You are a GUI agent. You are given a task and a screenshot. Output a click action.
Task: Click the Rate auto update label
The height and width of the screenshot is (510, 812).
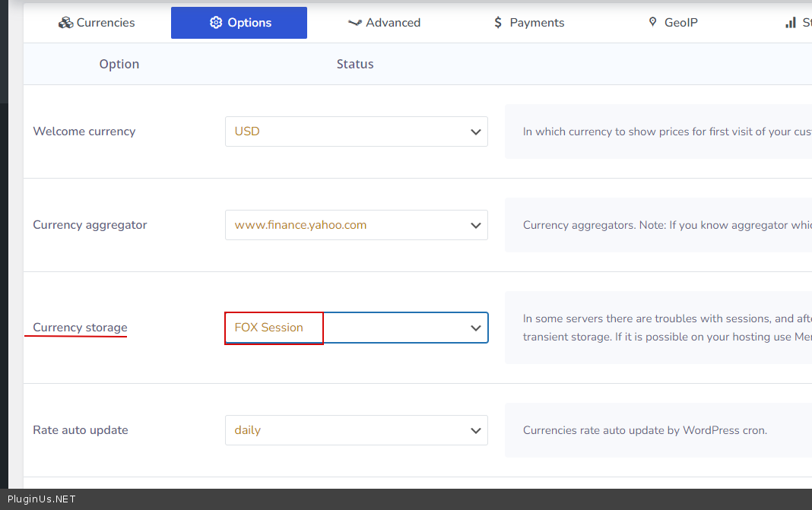pyautogui.click(x=81, y=430)
